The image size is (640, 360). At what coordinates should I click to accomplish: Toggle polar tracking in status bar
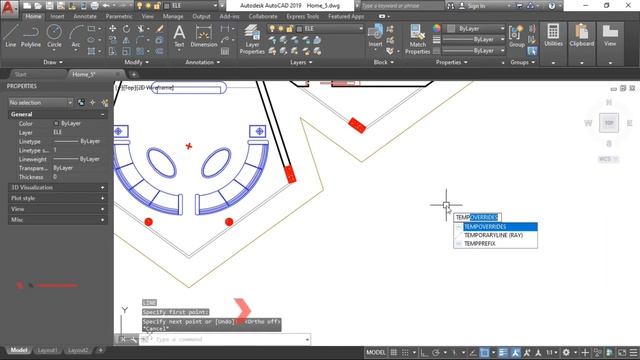[436, 352]
